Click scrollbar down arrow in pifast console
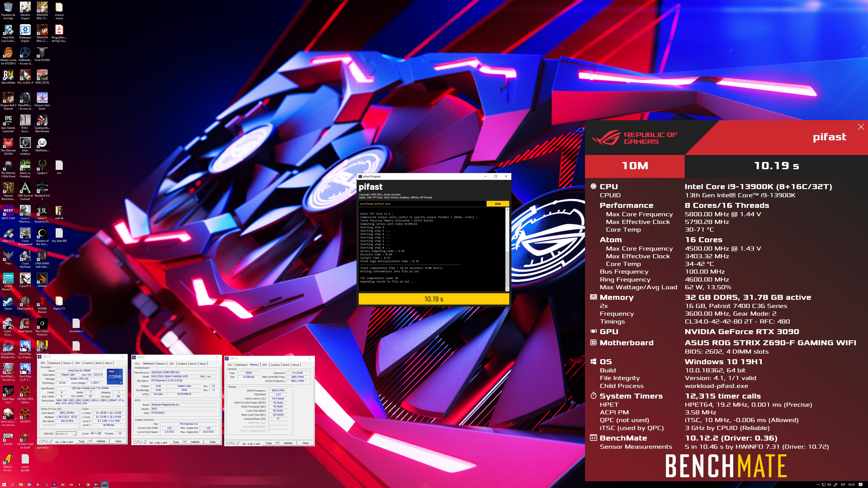Screen dimensions: 868x488 [x=507, y=289]
